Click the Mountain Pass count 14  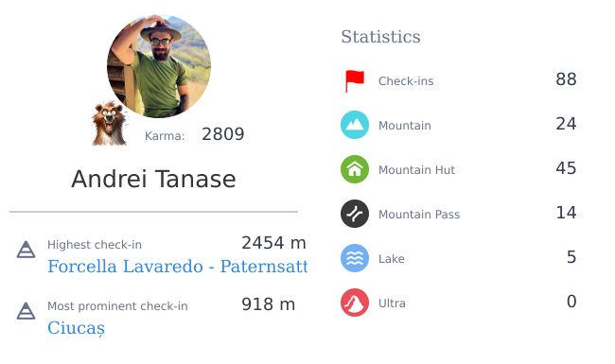pyautogui.click(x=566, y=213)
